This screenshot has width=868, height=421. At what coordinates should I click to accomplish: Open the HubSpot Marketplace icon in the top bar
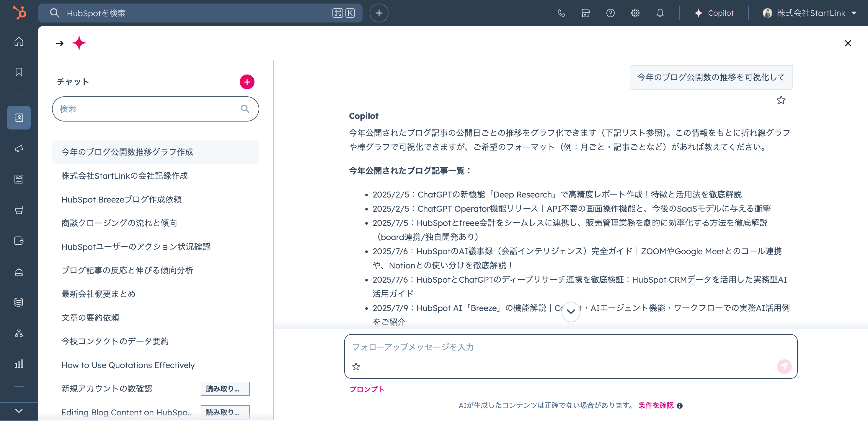[586, 13]
